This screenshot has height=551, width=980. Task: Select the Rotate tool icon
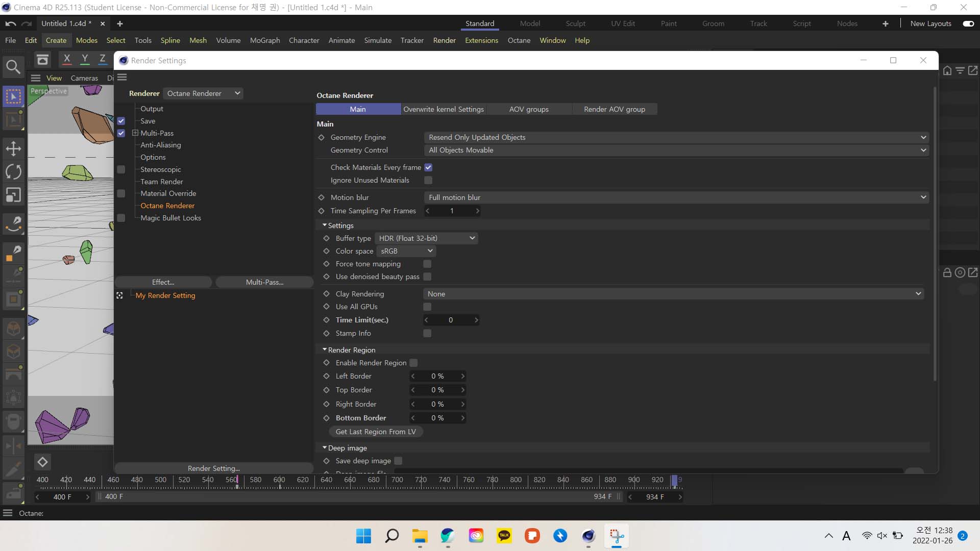coord(13,172)
